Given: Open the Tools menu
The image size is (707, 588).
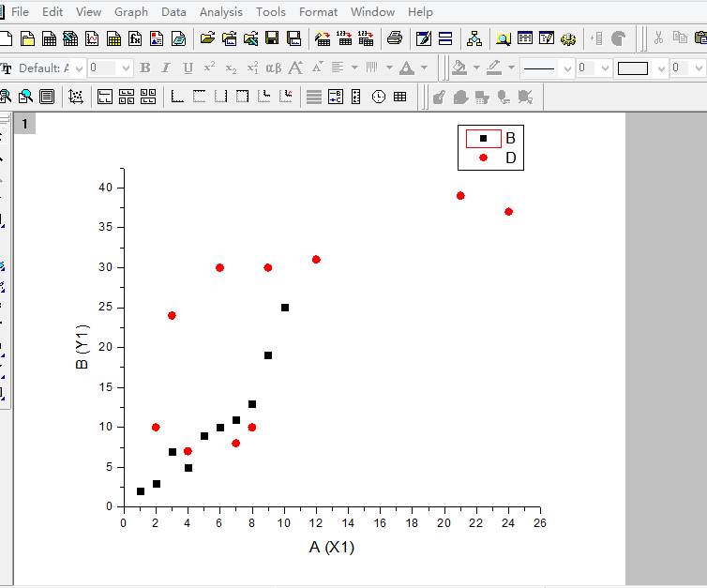Looking at the screenshot, I should (271, 12).
